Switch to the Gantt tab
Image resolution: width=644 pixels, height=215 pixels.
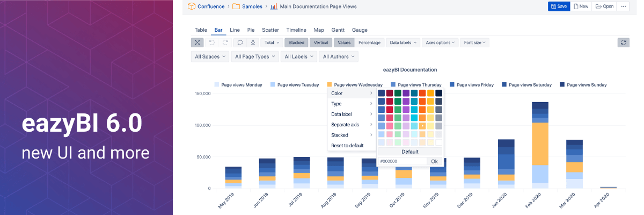pos(338,30)
